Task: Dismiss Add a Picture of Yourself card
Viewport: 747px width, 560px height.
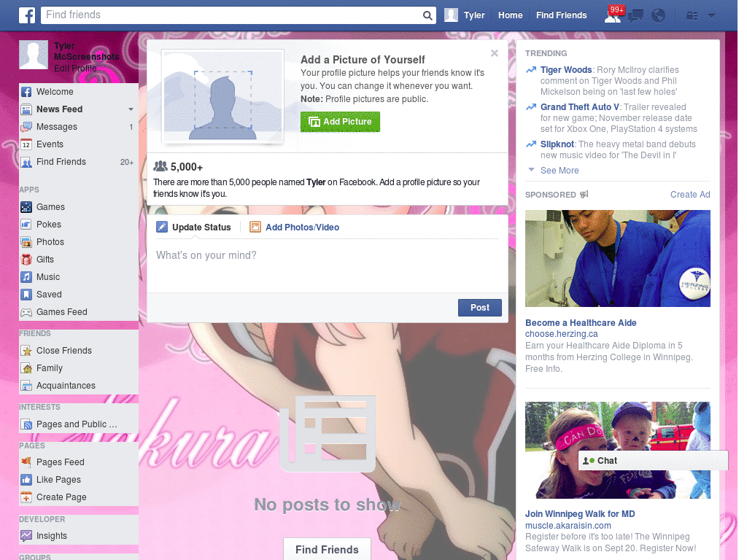Action: coord(495,53)
